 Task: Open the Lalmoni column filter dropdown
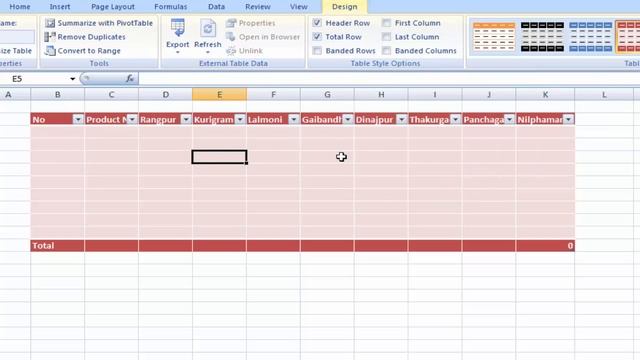[x=294, y=119]
